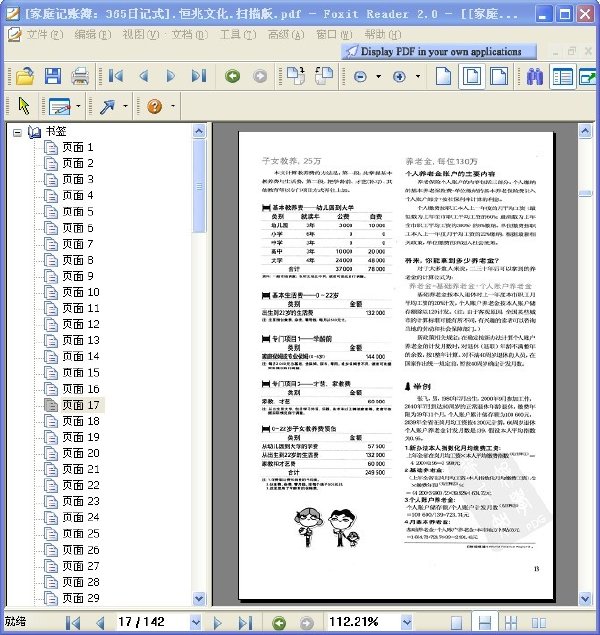Click Display PDF in your own applications banner
Viewport: 600px width, 635px height.
click(439, 51)
